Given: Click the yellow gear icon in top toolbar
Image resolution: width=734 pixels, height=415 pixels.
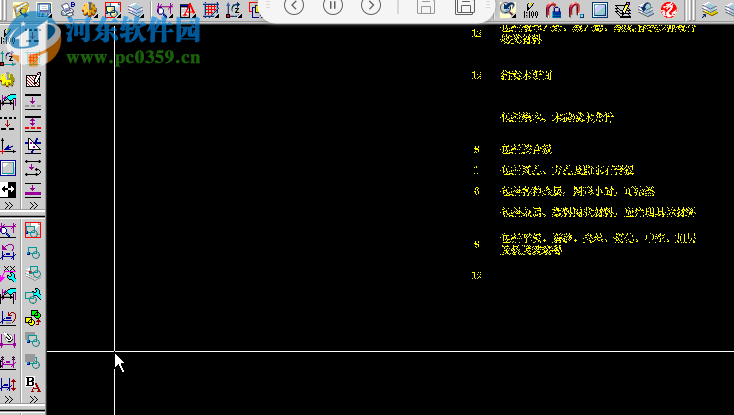Looking at the screenshot, I should click(89, 9).
